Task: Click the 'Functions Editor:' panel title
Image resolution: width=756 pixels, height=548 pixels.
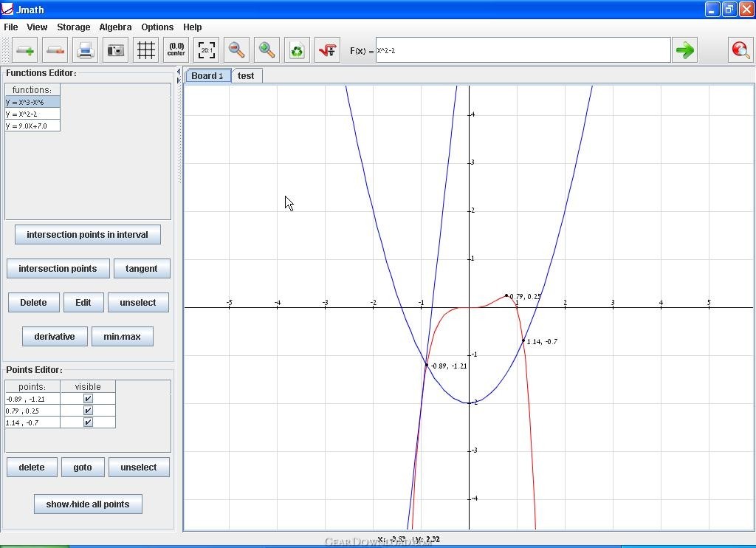Action: point(41,73)
